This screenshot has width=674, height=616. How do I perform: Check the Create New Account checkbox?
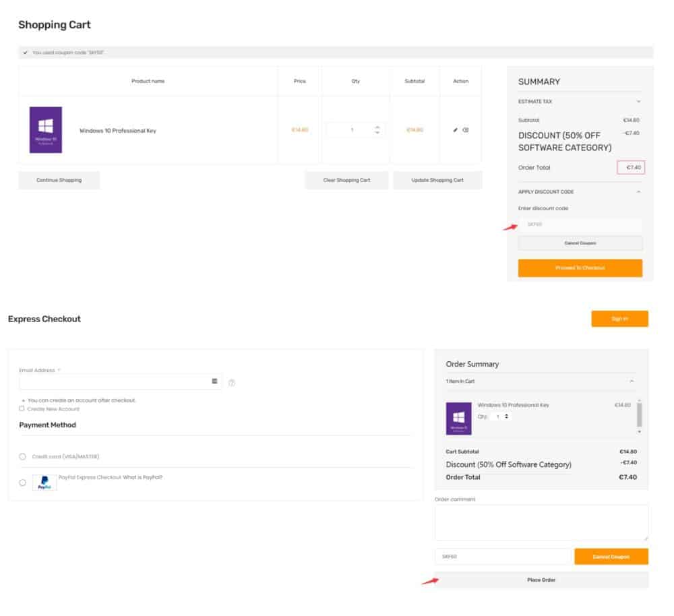click(22, 408)
